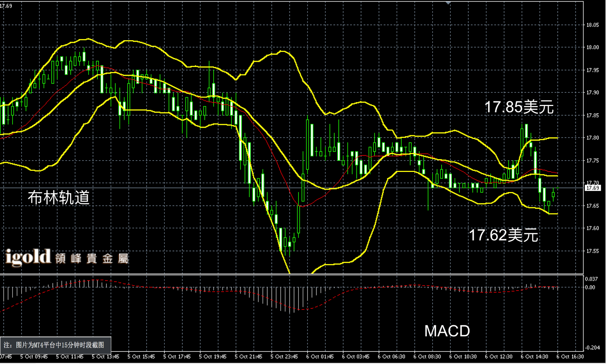Click the 18.00 price level on axis

(x=593, y=47)
